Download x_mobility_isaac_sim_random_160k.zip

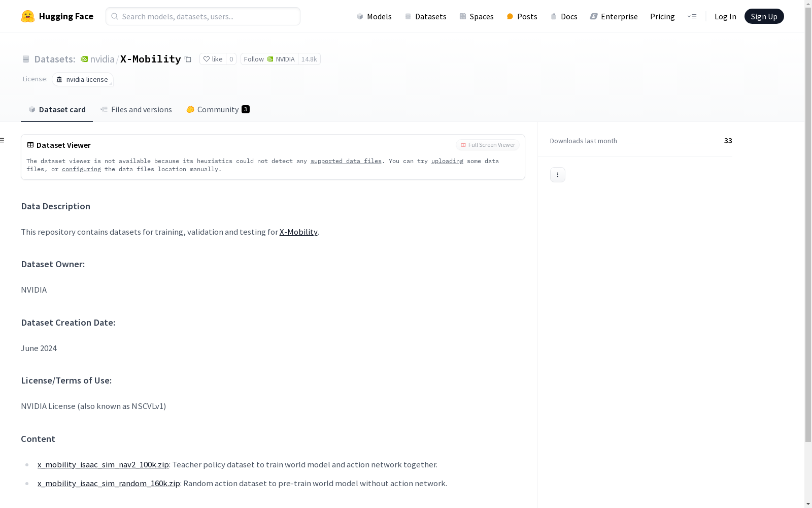pos(109,484)
